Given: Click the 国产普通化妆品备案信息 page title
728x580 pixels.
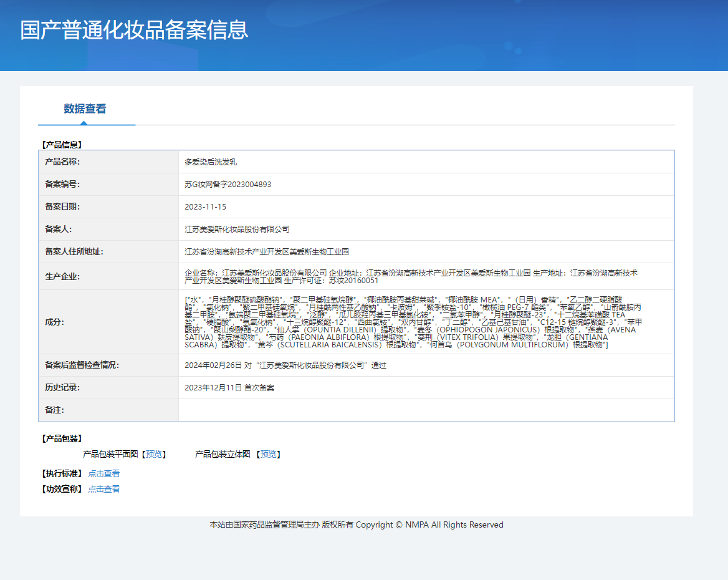Looking at the screenshot, I should point(134,30).
